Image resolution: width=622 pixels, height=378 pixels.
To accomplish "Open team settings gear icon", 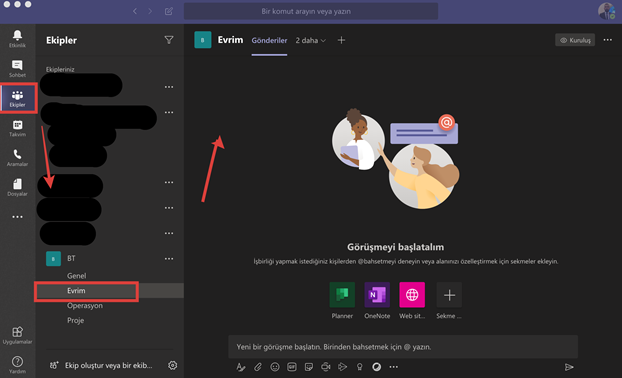I will click(x=173, y=365).
